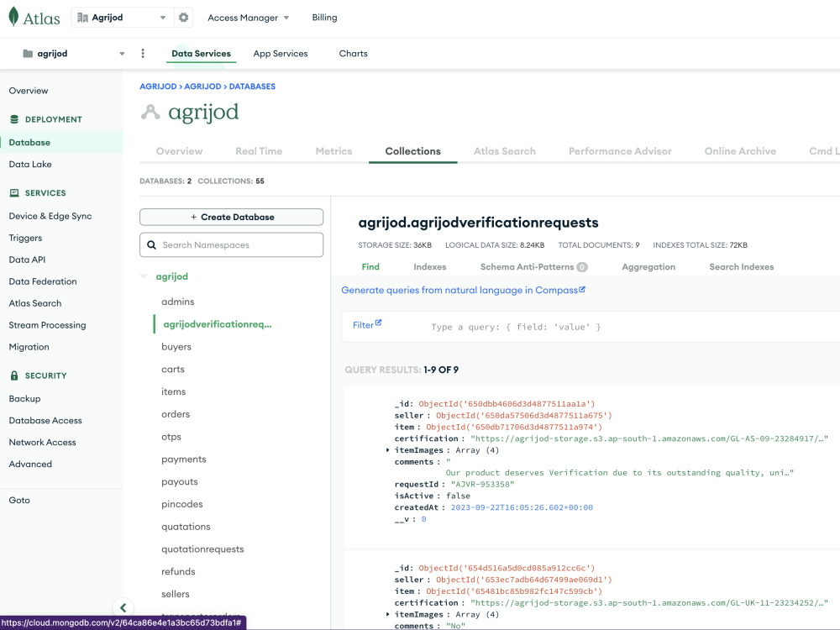Open the vertical ellipsis menu beside agrijod

tap(143, 53)
